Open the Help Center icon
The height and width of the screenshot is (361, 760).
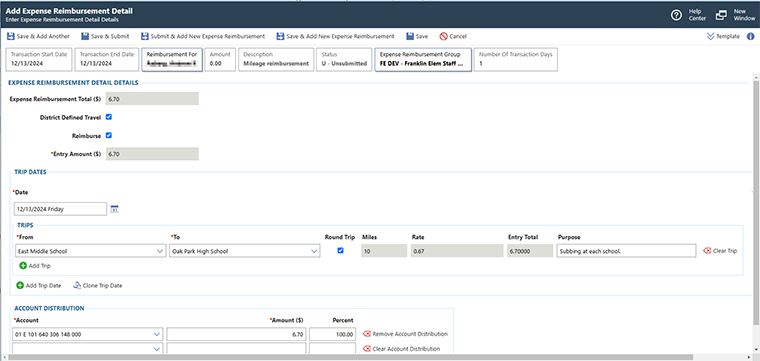click(x=676, y=15)
